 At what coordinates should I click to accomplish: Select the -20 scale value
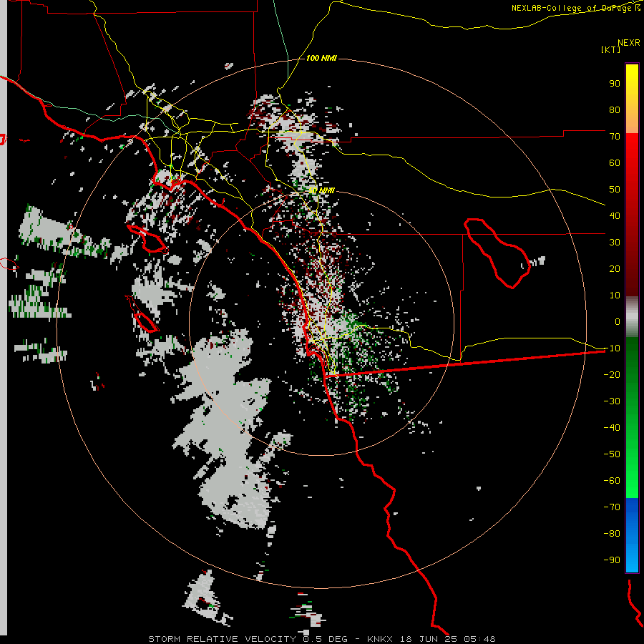click(x=612, y=374)
